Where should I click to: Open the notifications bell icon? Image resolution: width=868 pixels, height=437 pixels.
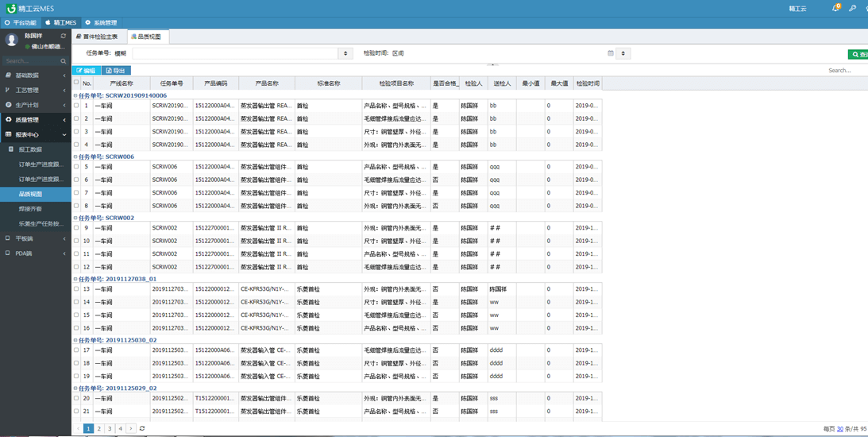[x=835, y=8]
